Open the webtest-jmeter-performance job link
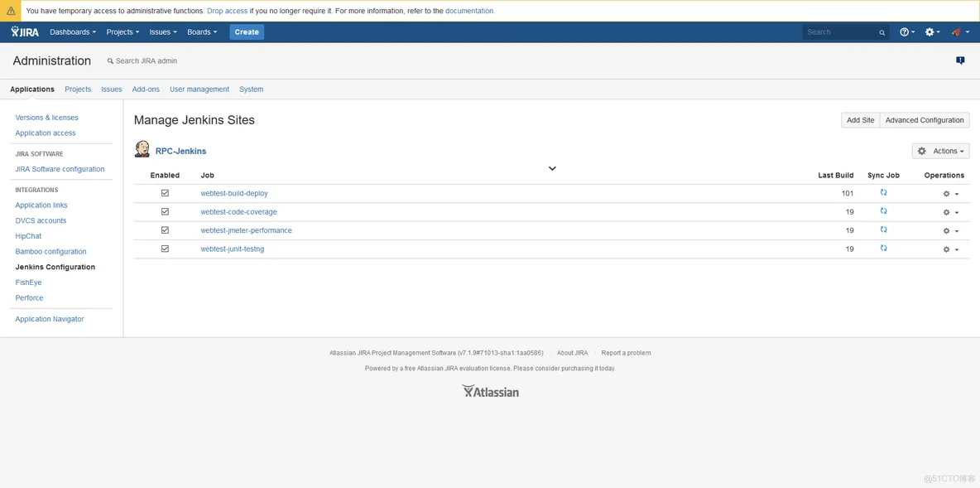This screenshot has height=488, width=980. point(247,230)
